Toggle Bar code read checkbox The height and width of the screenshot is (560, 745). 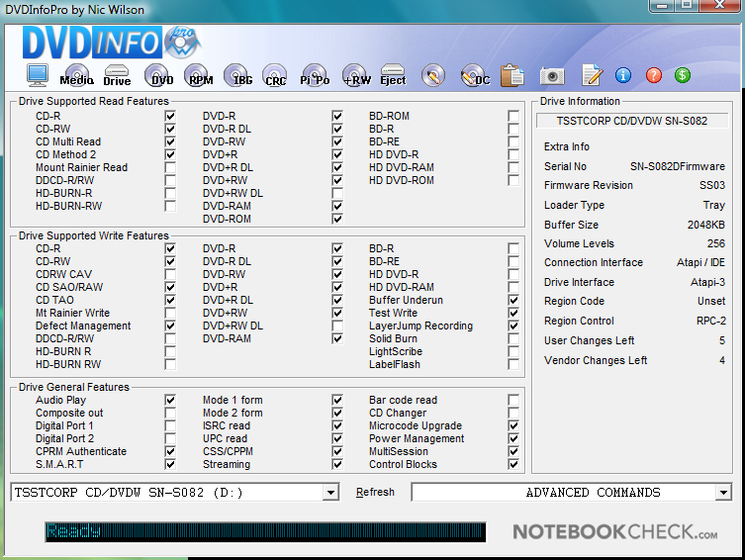click(x=513, y=400)
